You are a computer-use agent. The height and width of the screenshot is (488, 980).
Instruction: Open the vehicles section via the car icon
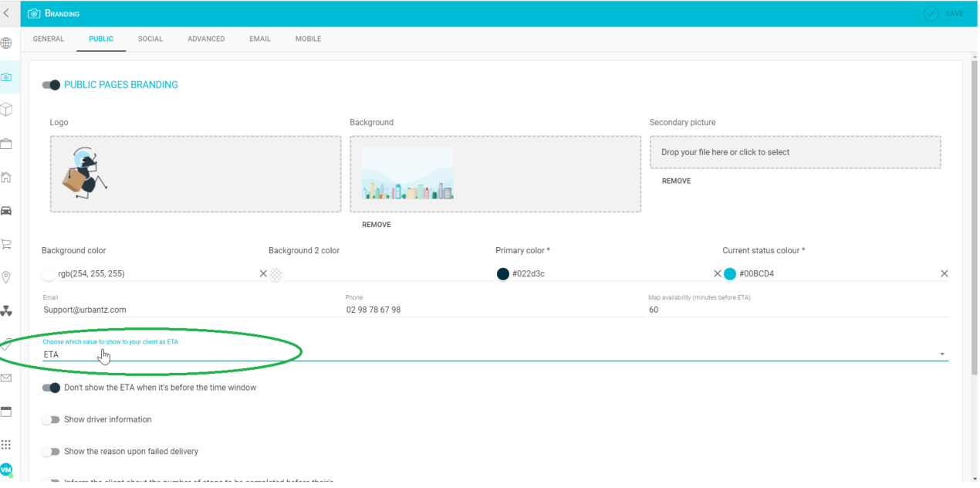point(6,210)
